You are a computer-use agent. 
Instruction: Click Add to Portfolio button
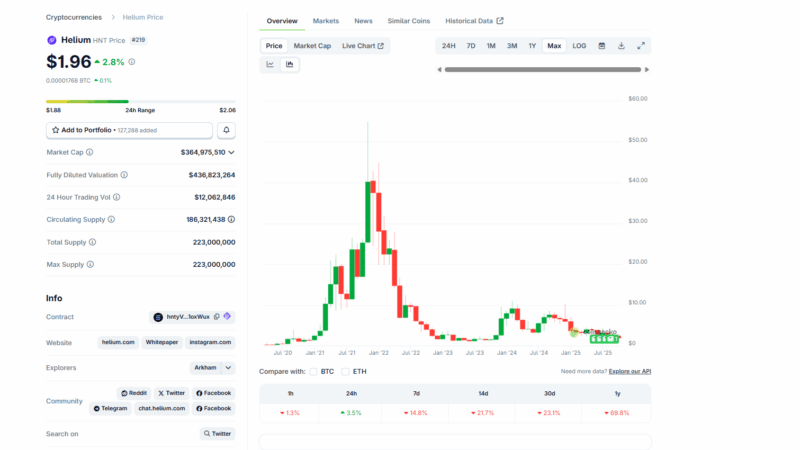[x=130, y=130]
